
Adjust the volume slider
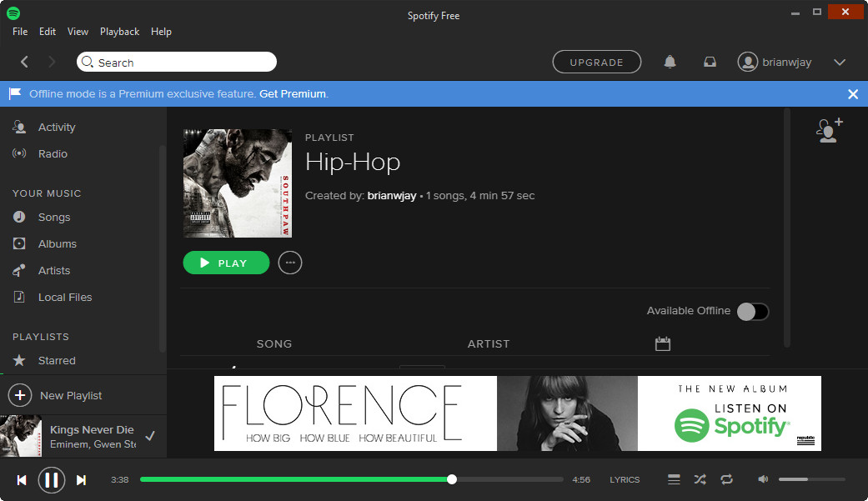point(811,478)
